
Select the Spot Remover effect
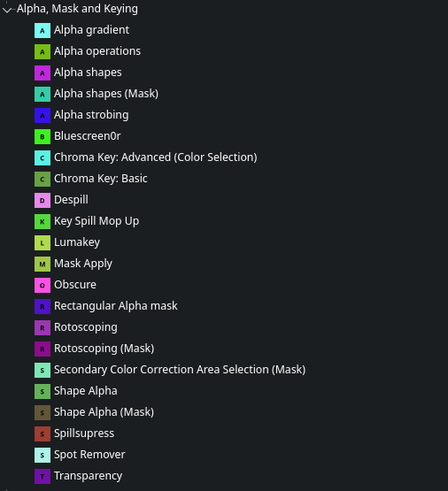click(89, 455)
